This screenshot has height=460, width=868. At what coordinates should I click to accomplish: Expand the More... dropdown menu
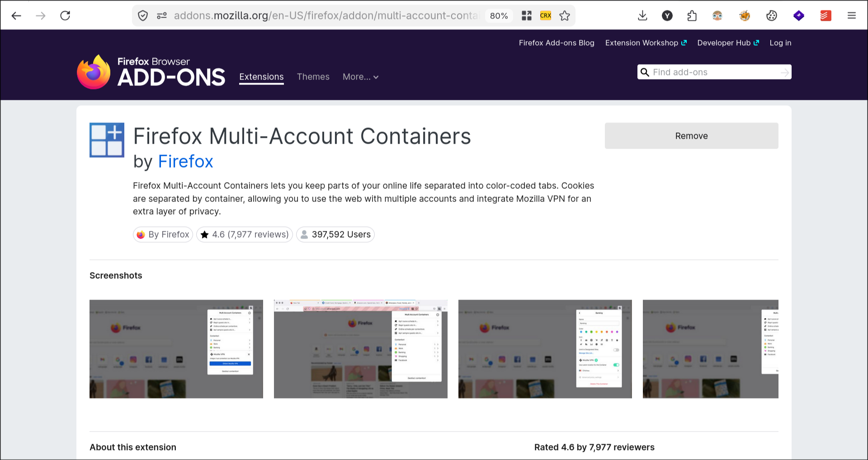360,77
